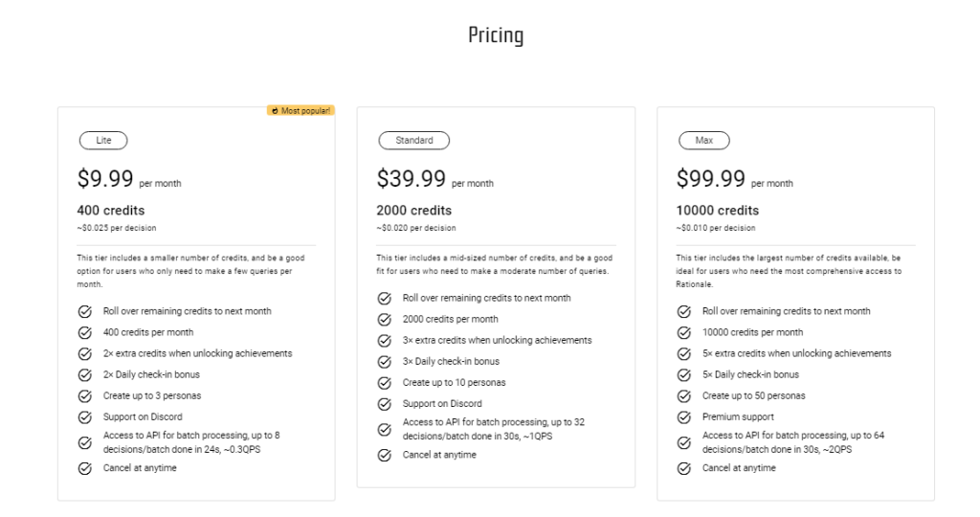Click the 2000 credits heading in Standard
The width and height of the screenshot is (980, 517).
pyautogui.click(x=413, y=211)
